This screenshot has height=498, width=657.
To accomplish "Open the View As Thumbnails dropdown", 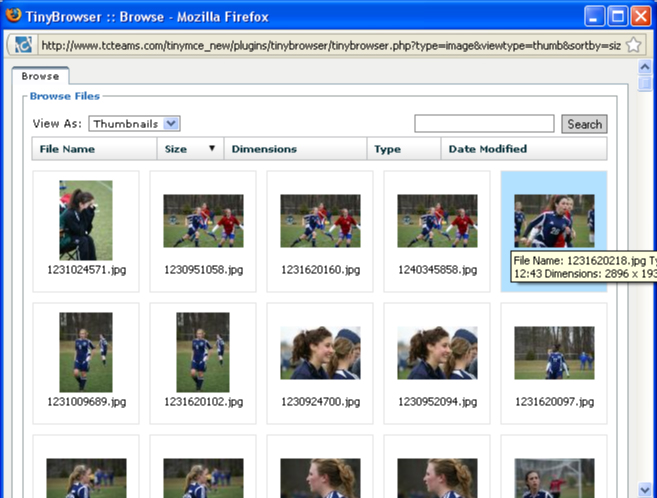I will [134, 124].
